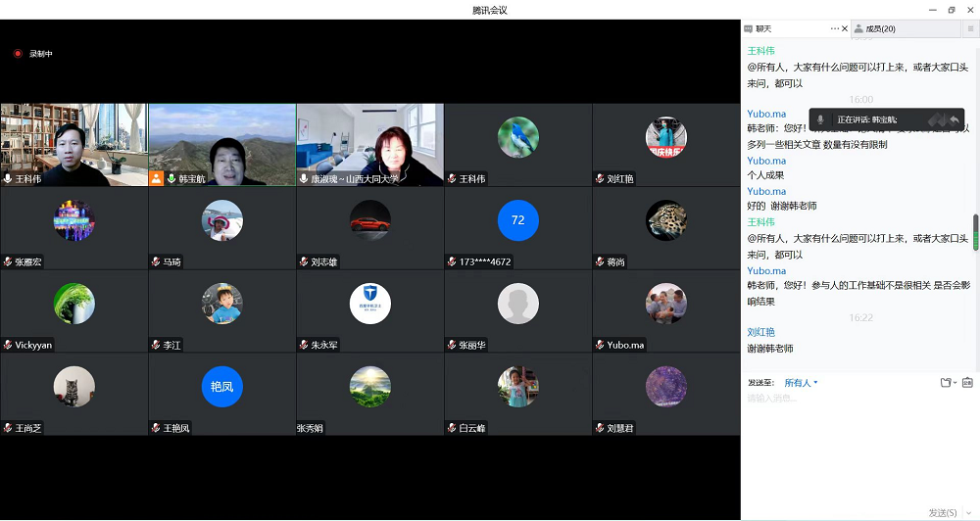The width and height of the screenshot is (980, 521).
Task: Click the orange host icon beside 韩宝航
Action: (x=156, y=179)
